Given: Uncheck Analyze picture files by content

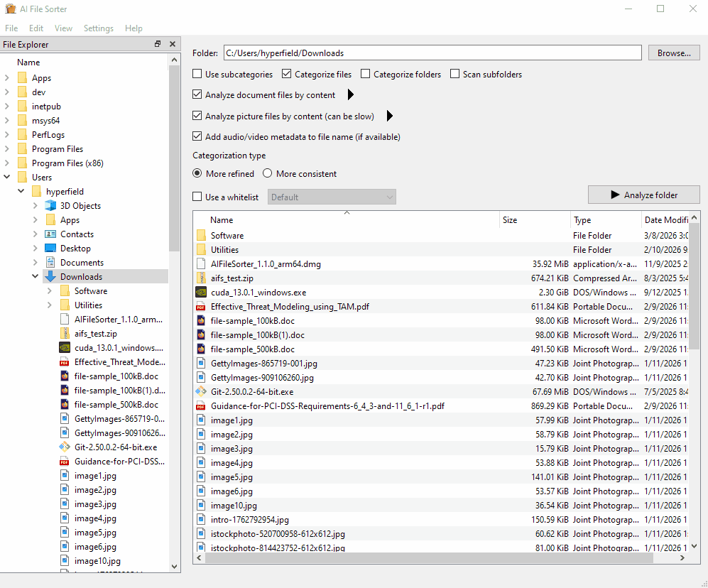Looking at the screenshot, I should [197, 116].
